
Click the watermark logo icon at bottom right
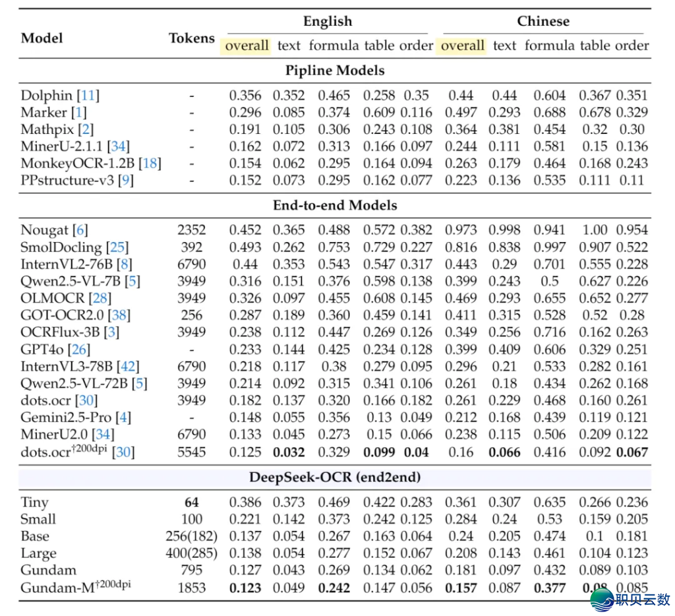click(x=601, y=598)
